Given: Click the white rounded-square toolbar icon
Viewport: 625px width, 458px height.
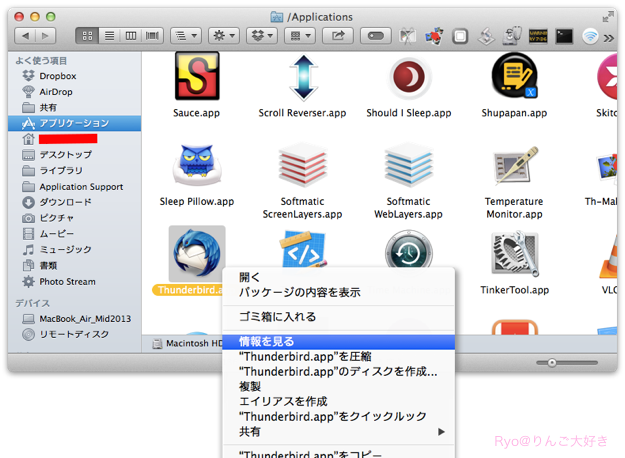Looking at the screenshot, I should [x=460, y=36].
